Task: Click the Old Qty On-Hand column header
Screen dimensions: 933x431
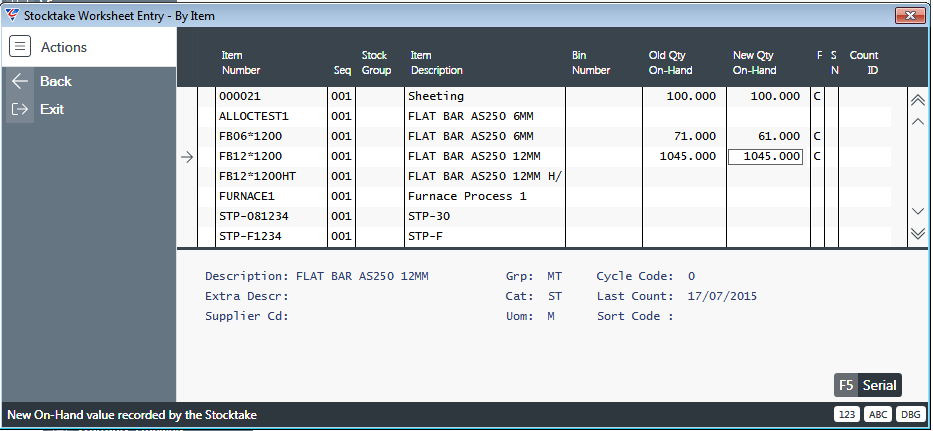Action: 670,63
